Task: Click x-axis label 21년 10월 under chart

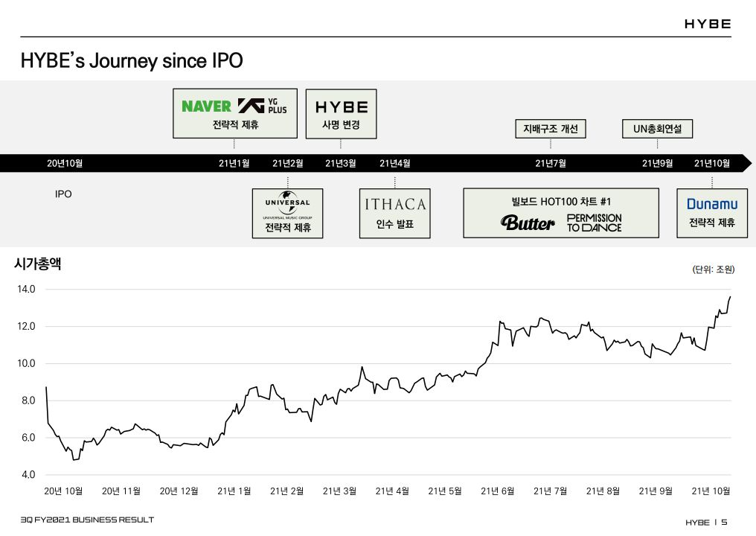Action: (x=711, y=491)
